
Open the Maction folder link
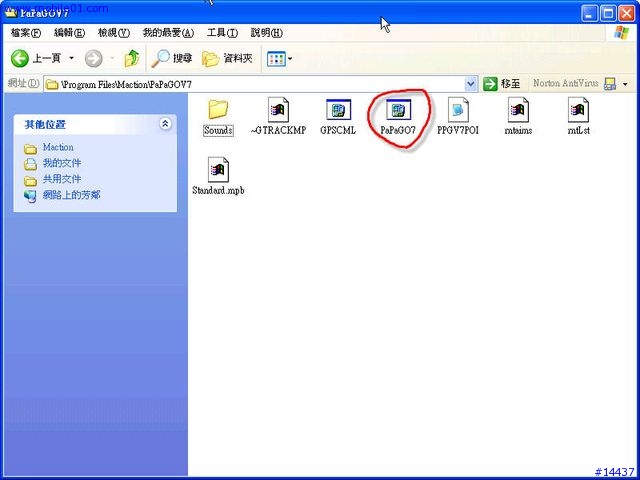58,147
